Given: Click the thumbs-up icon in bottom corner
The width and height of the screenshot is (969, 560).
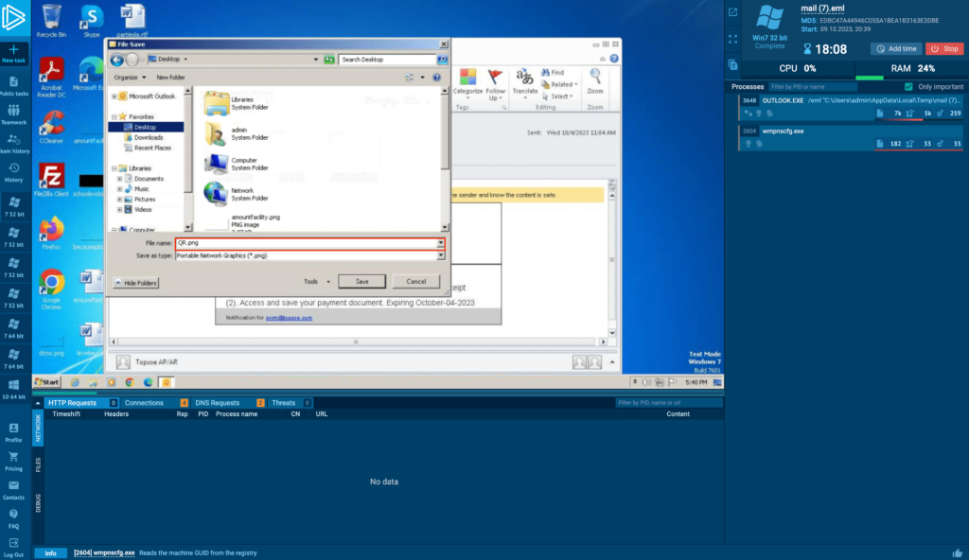Looking at the screenshot, I should click(x=957, y=552).
